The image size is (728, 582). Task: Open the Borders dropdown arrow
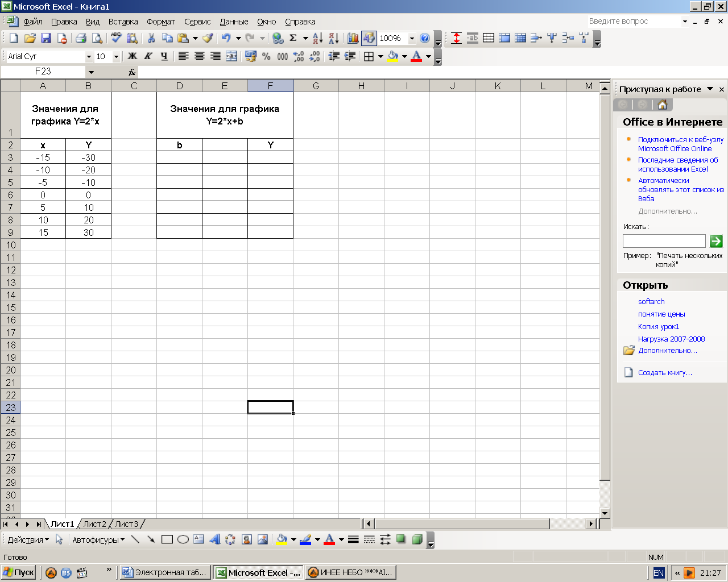point(380,56)
